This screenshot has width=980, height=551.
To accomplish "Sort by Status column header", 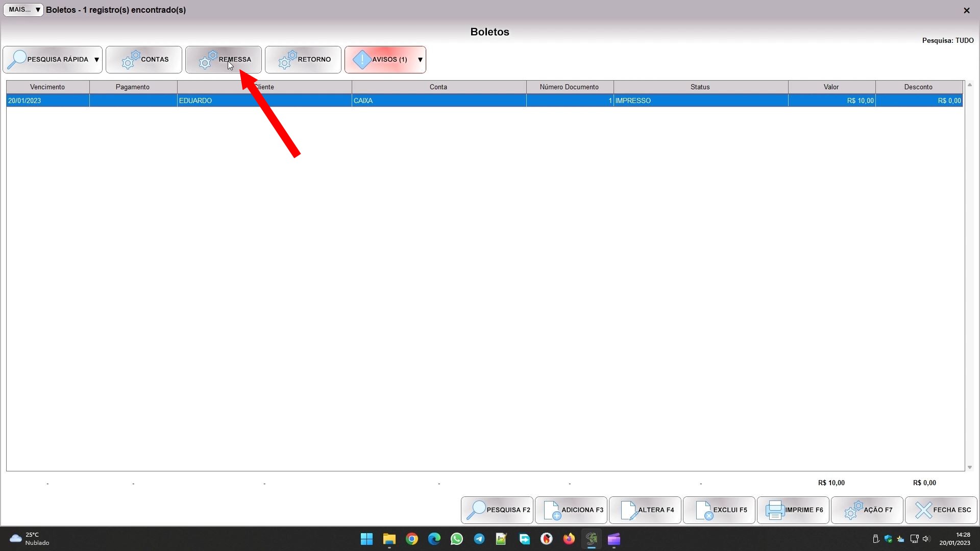I will [700, 87].
